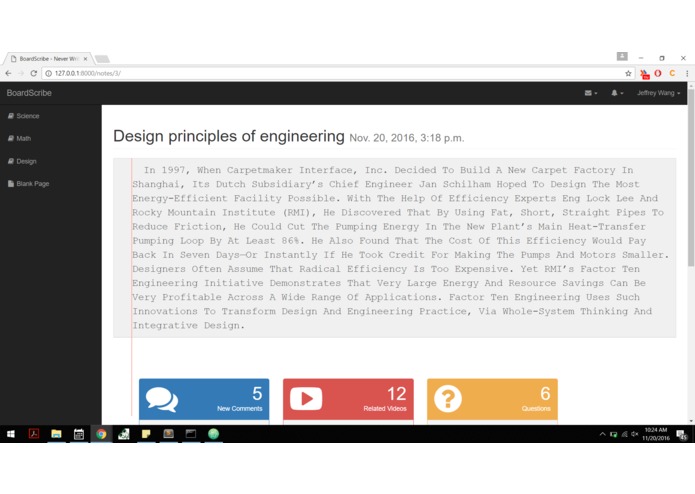Open the green round app in taskbar

coord(214,434)
